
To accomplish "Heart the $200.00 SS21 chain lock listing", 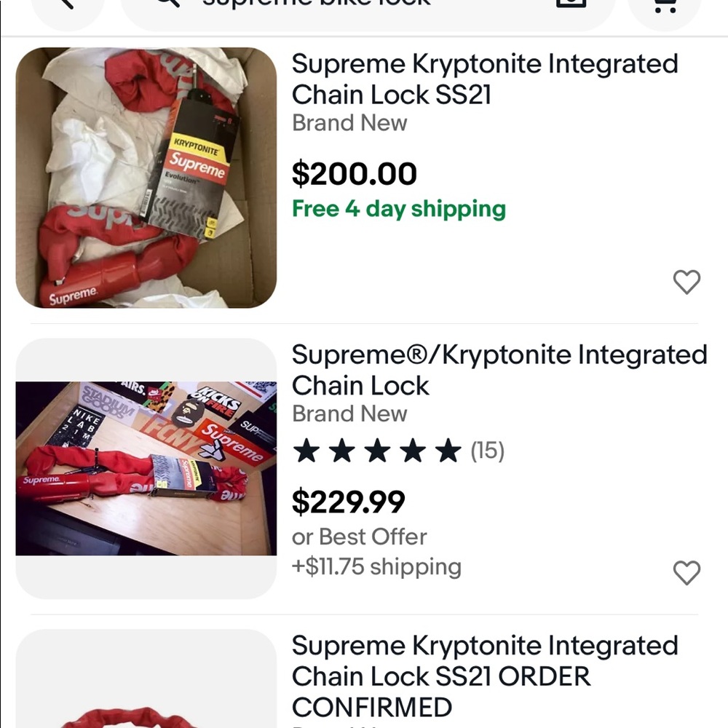I will pyautogui.click(x=687, y=282).
